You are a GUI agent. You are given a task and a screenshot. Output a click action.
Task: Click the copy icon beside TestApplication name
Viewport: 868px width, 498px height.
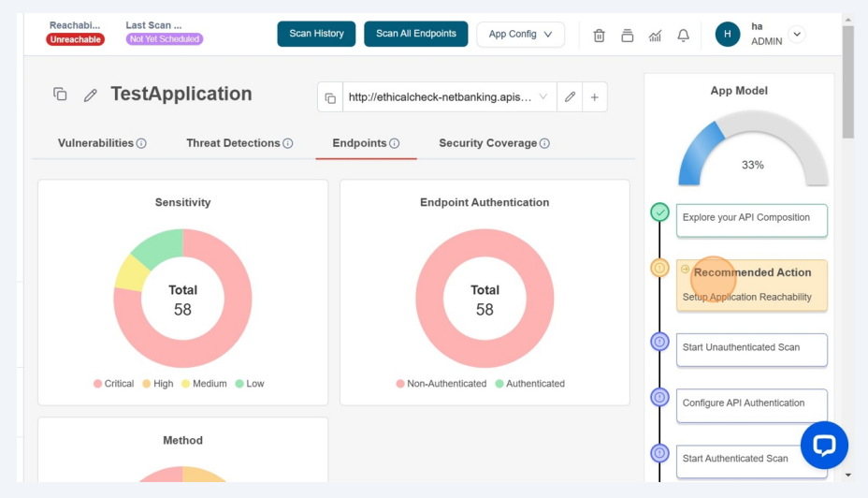[x=60, y=95]
